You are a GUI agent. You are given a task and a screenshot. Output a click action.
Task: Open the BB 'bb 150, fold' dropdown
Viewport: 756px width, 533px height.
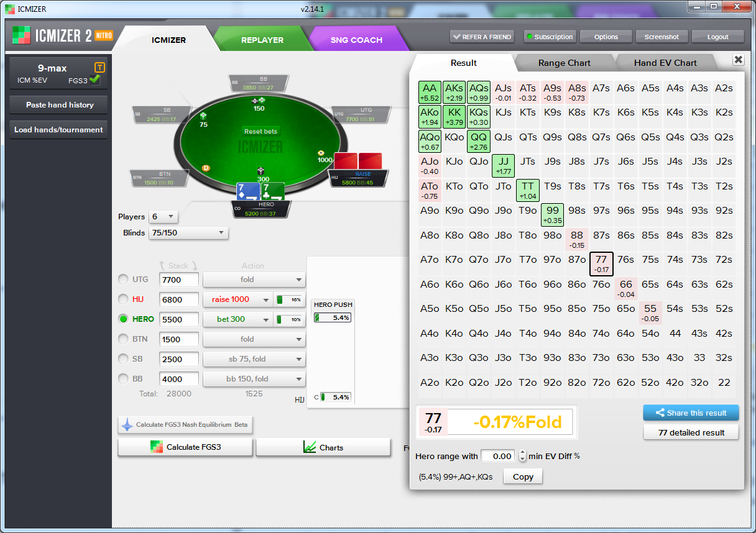tap(254, 379)
